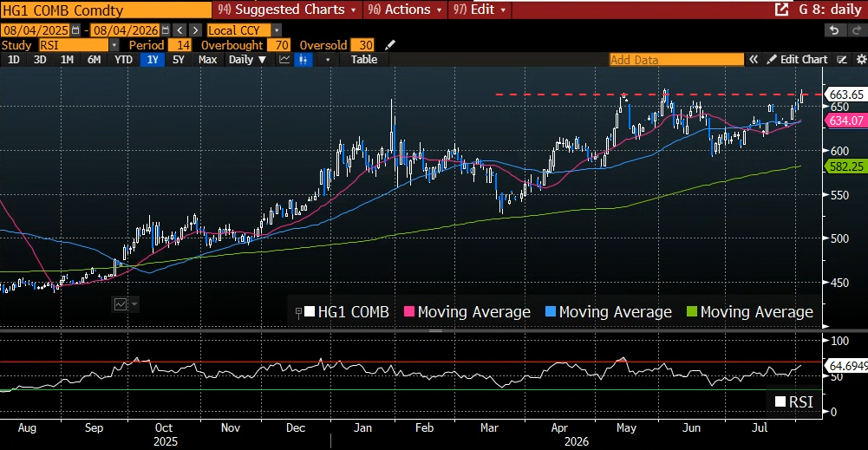Click the last price label 663.65
The width and height of the screenshot is (868, 450).
click(x=845, y=95)
